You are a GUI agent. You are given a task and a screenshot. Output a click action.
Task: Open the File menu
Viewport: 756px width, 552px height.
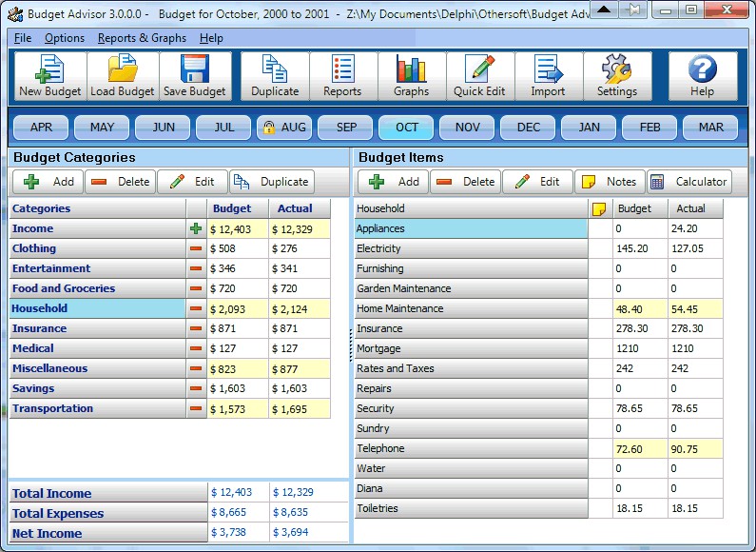click(x=23, y=38)
